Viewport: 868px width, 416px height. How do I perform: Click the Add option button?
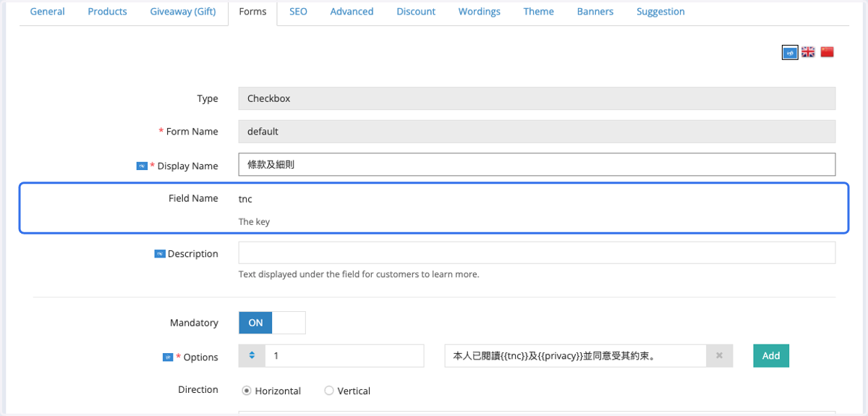(771, 355)
